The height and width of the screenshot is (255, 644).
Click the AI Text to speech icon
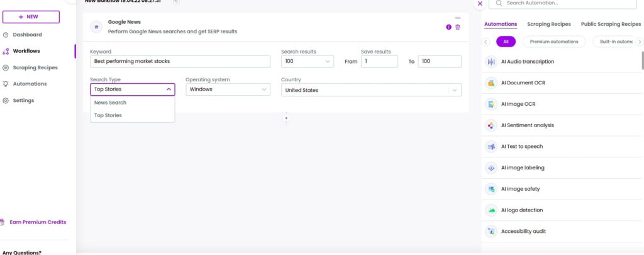[x=491, y=147]
